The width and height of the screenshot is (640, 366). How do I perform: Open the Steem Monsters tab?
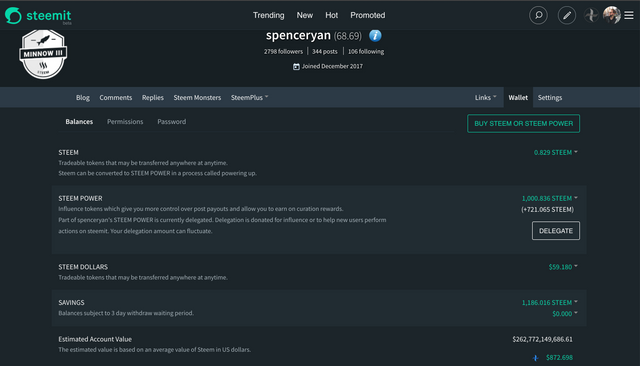pyautogui.click(x=197, y=98)
